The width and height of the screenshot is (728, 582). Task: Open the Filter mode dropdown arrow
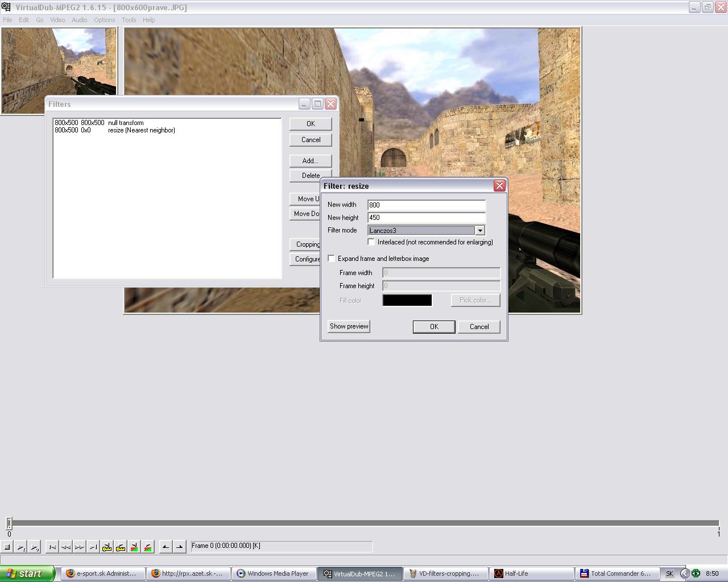click(x=480, y=230)
